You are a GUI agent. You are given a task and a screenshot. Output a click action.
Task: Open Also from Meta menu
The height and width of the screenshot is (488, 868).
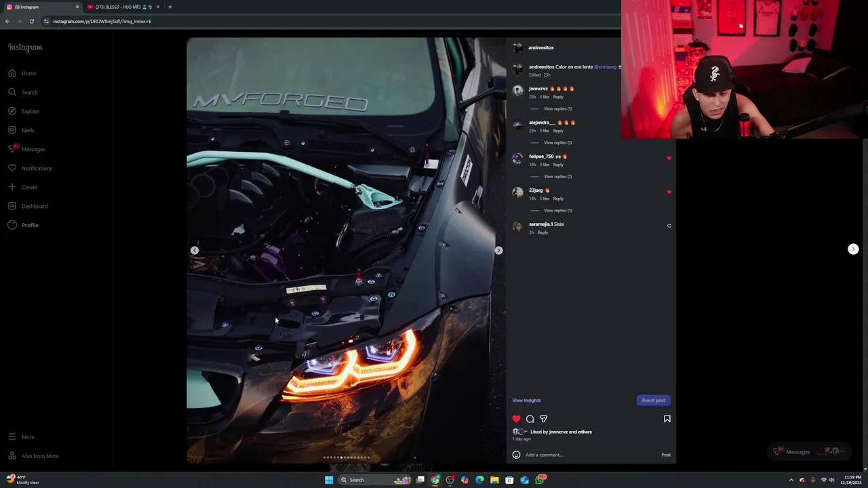33,456
